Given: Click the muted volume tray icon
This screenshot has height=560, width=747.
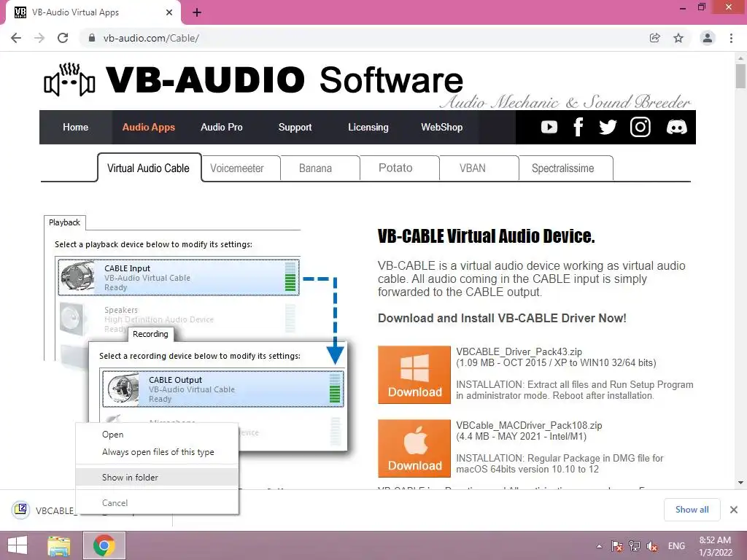Looking at the screenshot, I should 652,546.
